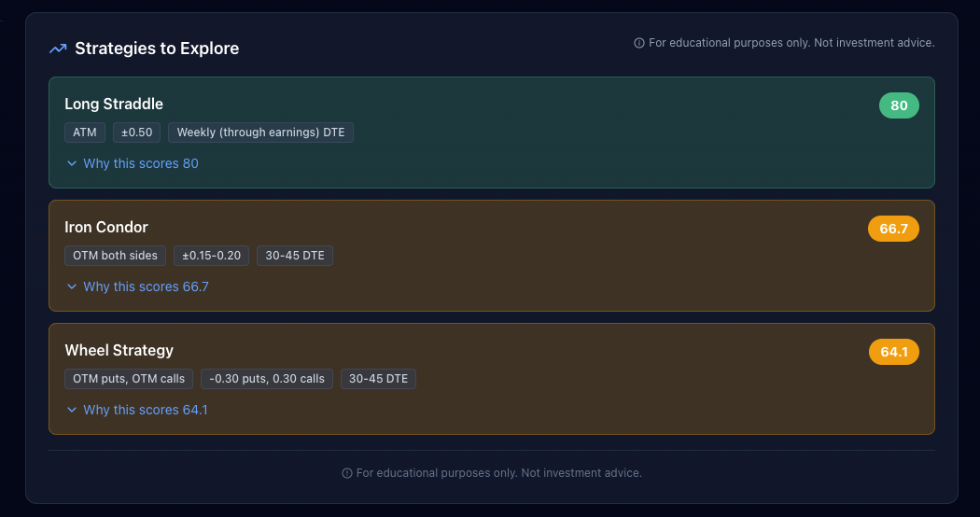Expand the chevron beside Why this scores 80

[x=72, y=163]
